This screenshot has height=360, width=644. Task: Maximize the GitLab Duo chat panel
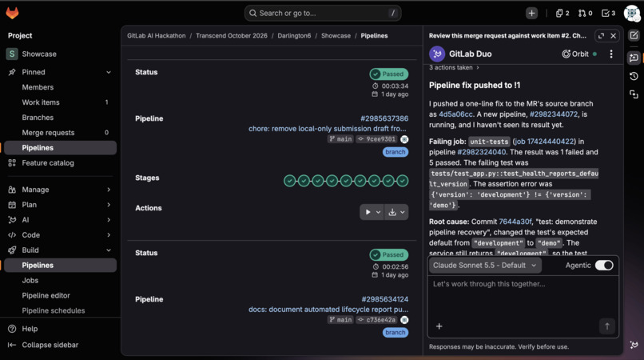pyautogui.click(x=601, y=36)
